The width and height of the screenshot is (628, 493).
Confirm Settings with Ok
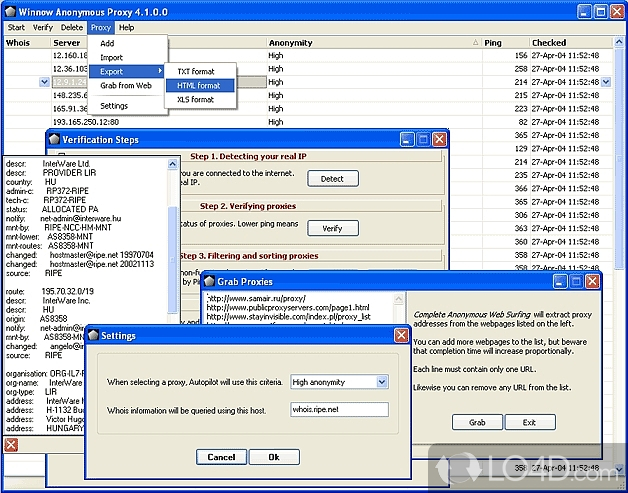click(274, 457)
